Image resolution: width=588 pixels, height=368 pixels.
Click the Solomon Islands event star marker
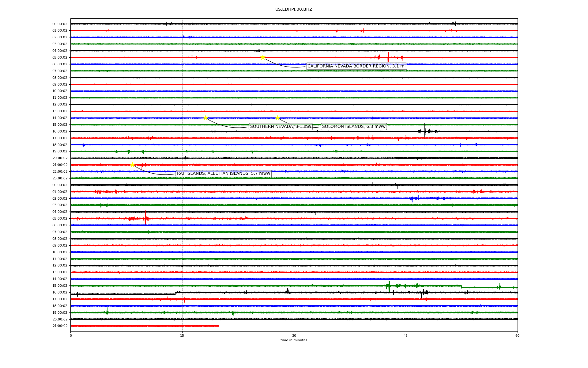[277, 118]
